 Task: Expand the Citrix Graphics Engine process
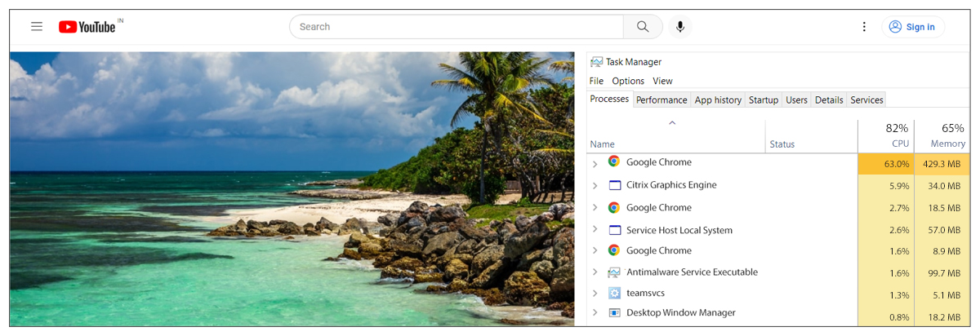[x=595, y=187]
